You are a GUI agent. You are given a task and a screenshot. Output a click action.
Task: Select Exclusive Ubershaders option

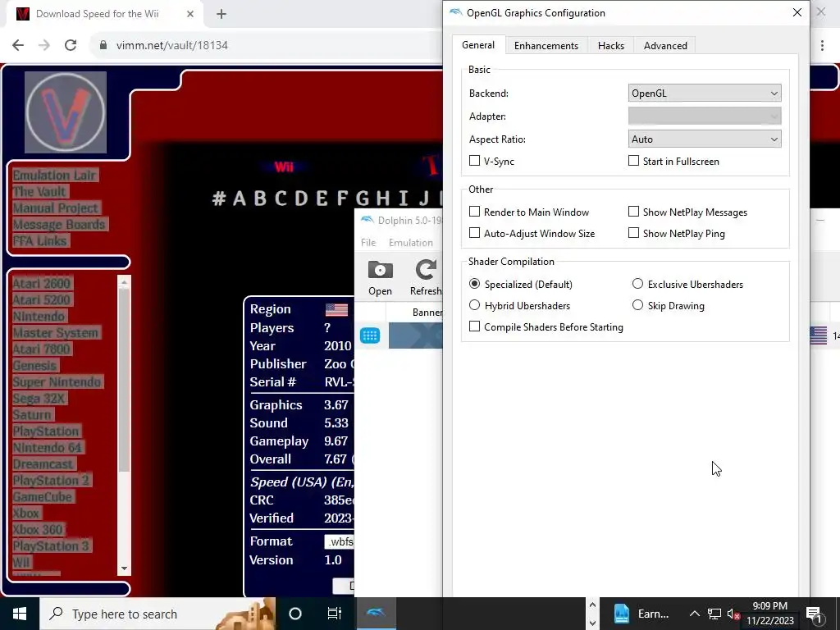coord(637,283)
